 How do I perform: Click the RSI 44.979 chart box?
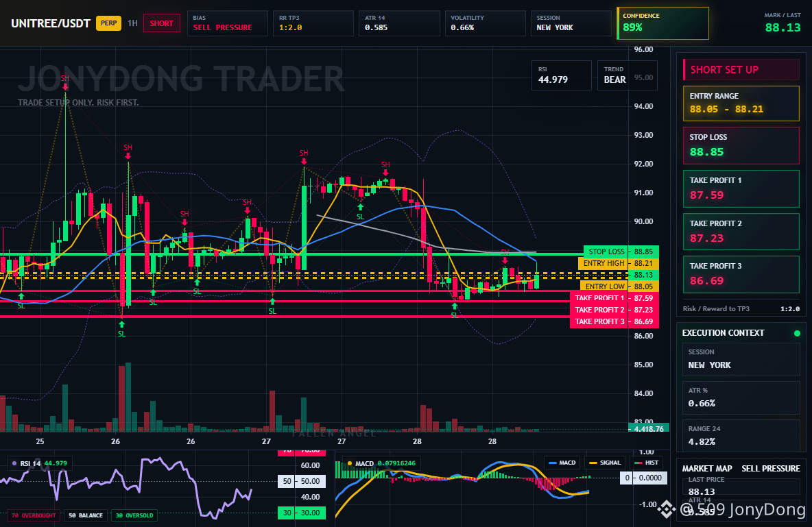coord(562,75)
